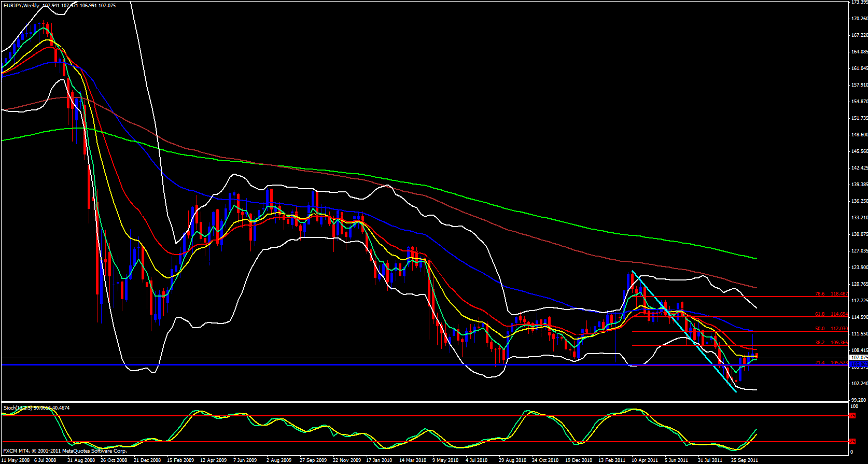868x464 pixels.
Task: Click the 15 Feb 2009 date label
Action: coord(180,460)
